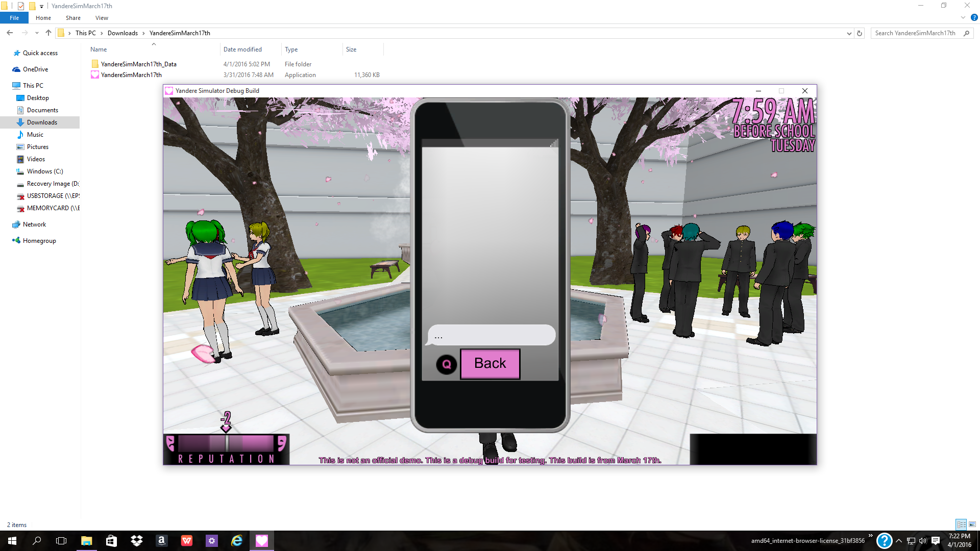The width and height of the screenshot is (980, 551).
Task: Open the Home ribbon tab
Action: 43,18
